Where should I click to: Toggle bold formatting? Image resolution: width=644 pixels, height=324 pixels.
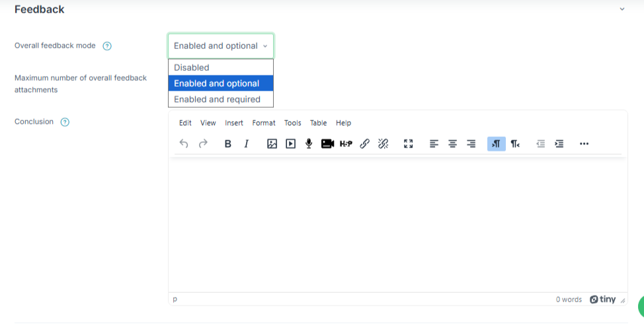(227, 143)
